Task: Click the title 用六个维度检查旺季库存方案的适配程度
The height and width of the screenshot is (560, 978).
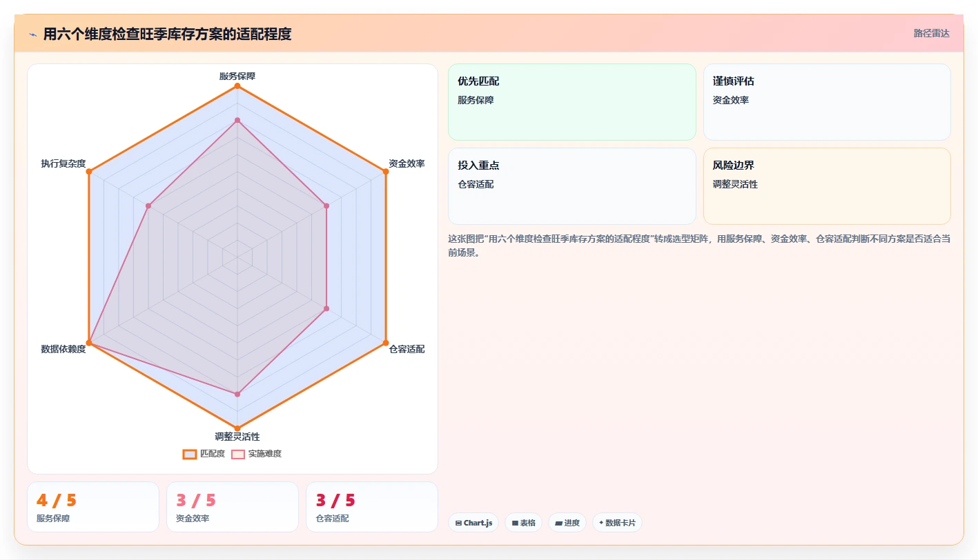Action: point(167,34)
